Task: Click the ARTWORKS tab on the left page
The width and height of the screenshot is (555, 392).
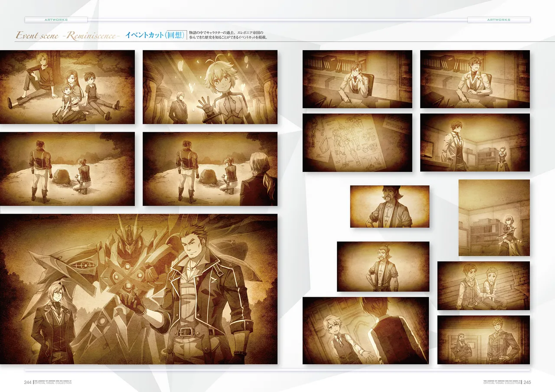Action: pos(56,20)
